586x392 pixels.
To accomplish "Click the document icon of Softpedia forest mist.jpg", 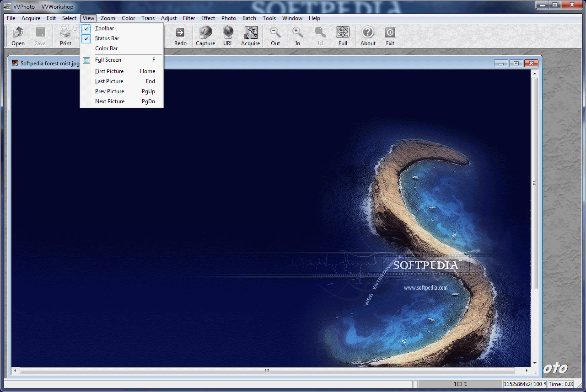I will 15,64.
